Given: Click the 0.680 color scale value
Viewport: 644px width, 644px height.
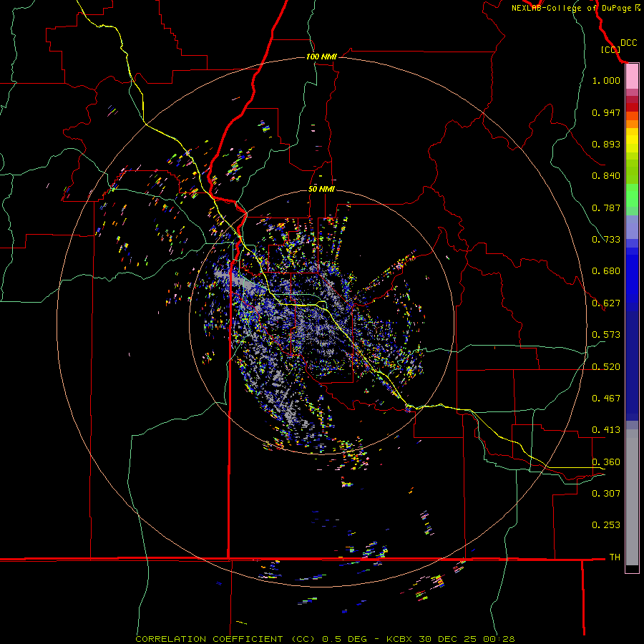Looking at the screenshot, I should (x=606, y=271).
